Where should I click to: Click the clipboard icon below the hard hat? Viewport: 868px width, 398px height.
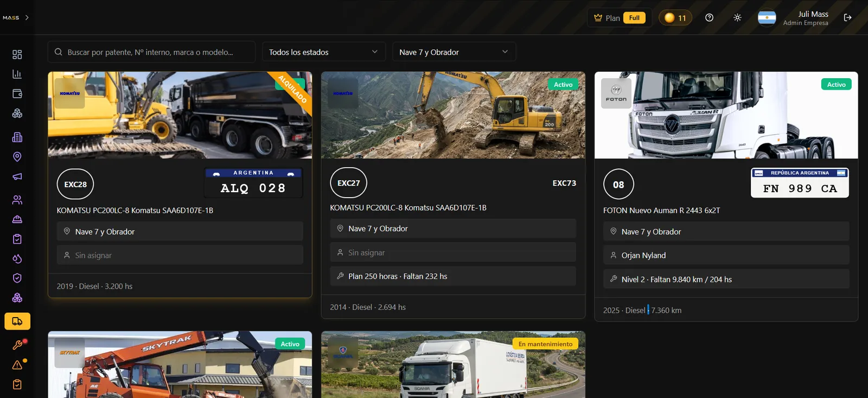tap(17, 239)
